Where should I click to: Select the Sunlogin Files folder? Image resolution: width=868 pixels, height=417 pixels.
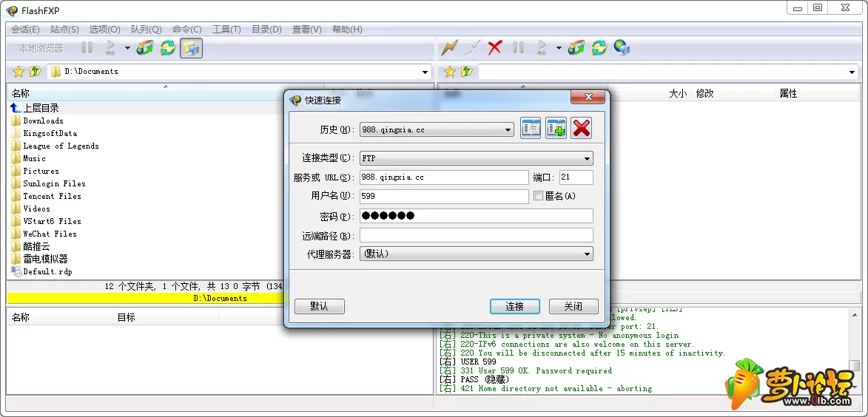click(54, 183)
